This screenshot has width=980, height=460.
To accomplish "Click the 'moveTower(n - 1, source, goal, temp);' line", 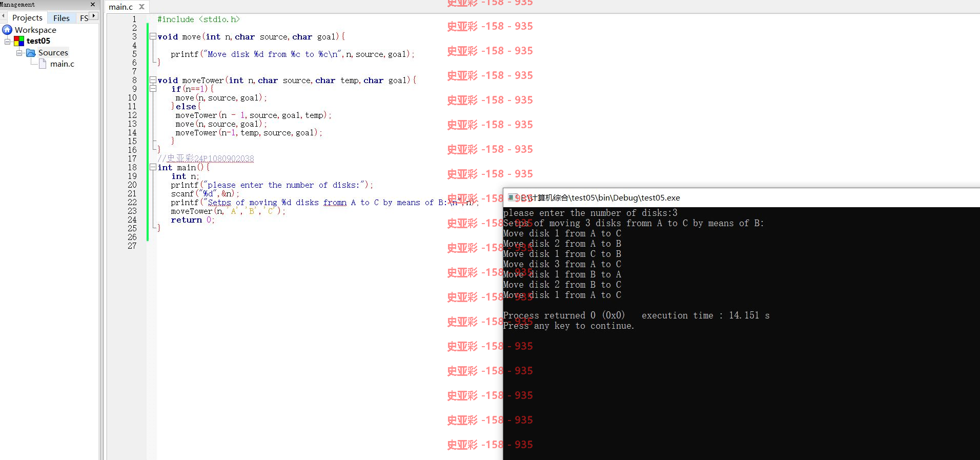I will (253, 115).
